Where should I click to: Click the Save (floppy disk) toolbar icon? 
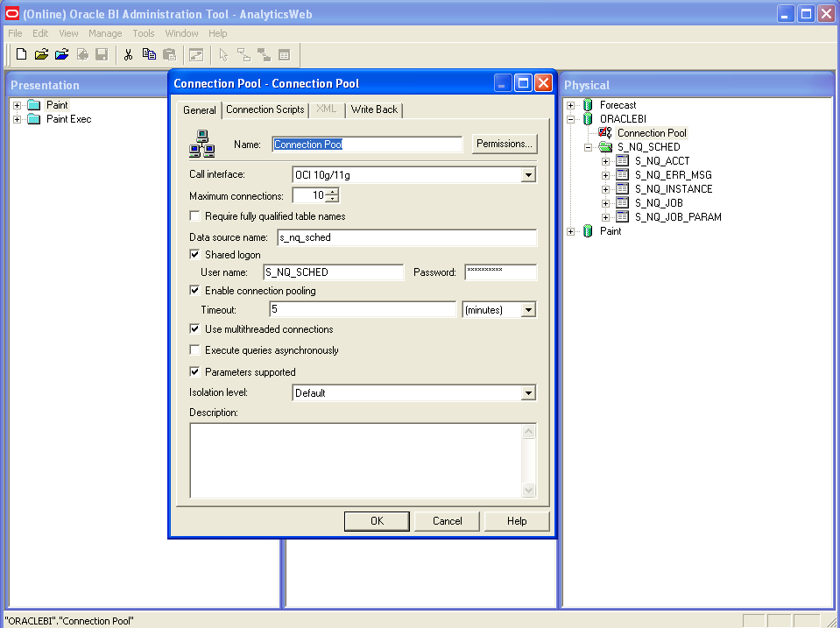point(102,54)
